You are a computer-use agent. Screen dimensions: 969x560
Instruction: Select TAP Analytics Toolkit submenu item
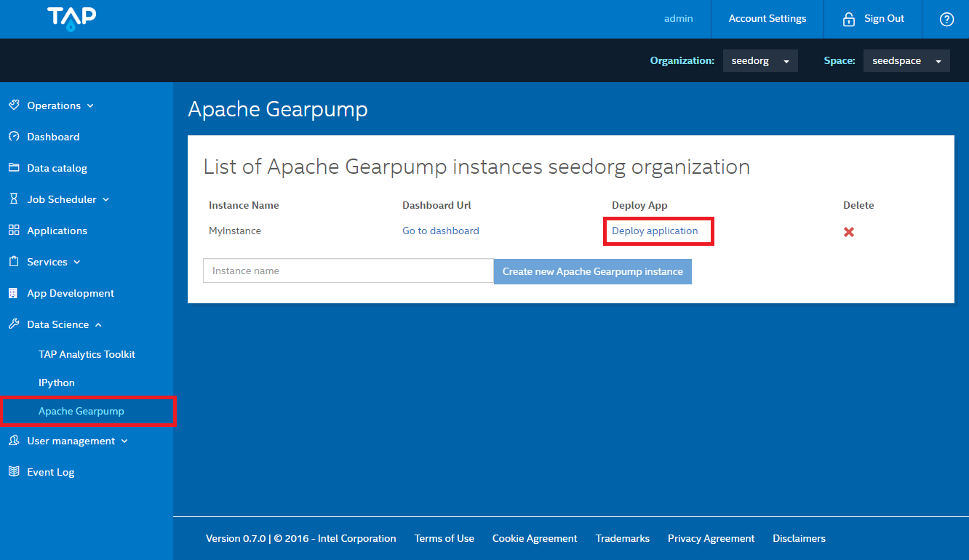click(87, 354)
